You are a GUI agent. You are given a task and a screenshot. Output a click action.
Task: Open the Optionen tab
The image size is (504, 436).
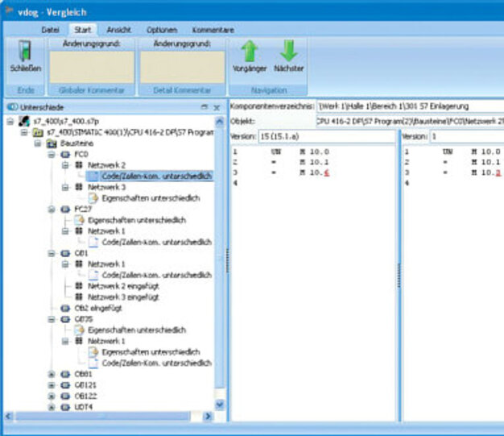[x=162, y=30]
